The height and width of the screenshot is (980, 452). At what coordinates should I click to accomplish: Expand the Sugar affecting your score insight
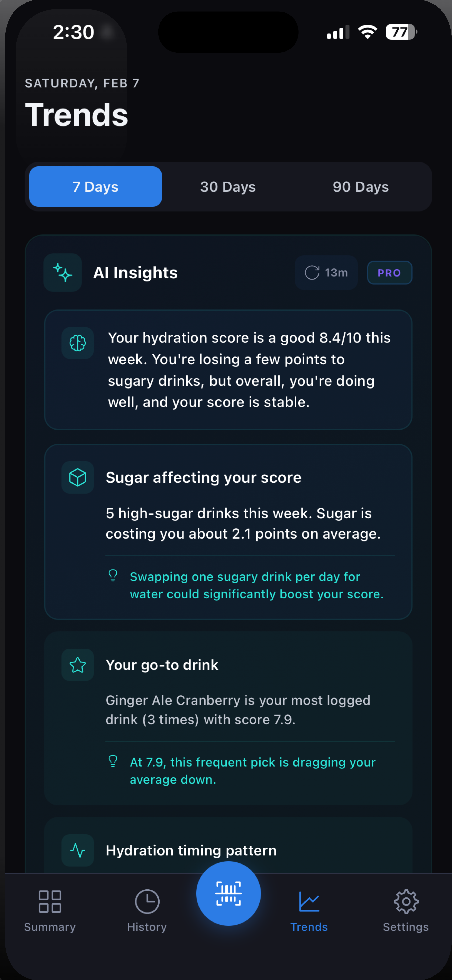(x=228, y=533)
